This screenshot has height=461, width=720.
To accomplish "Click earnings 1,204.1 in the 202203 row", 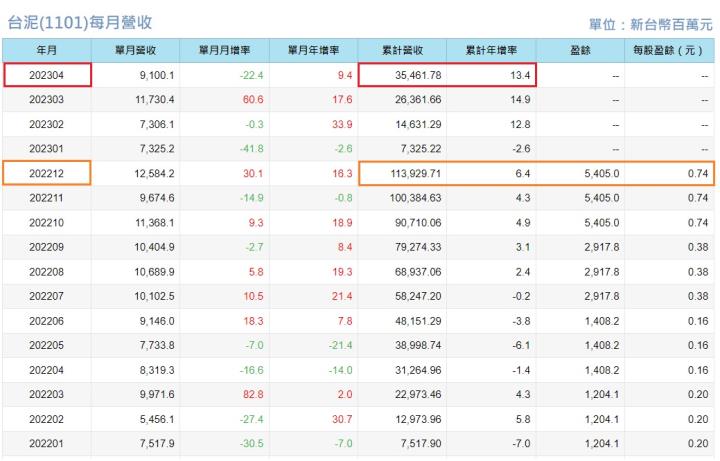I will click(x=602, y=394).
